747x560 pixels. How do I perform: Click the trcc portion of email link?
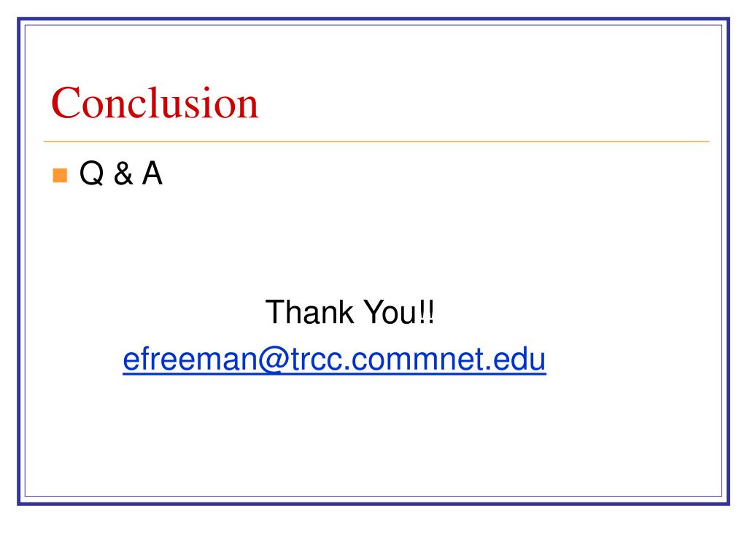point(317,360)
